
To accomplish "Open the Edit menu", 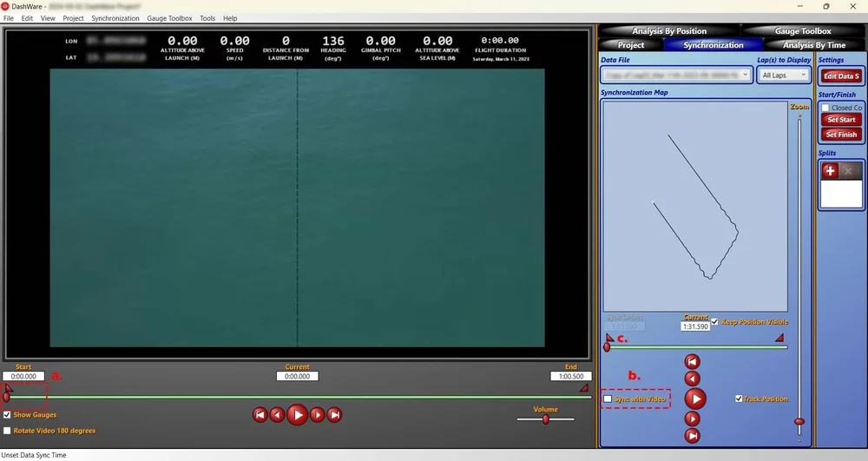I will [x=27, y=18].
